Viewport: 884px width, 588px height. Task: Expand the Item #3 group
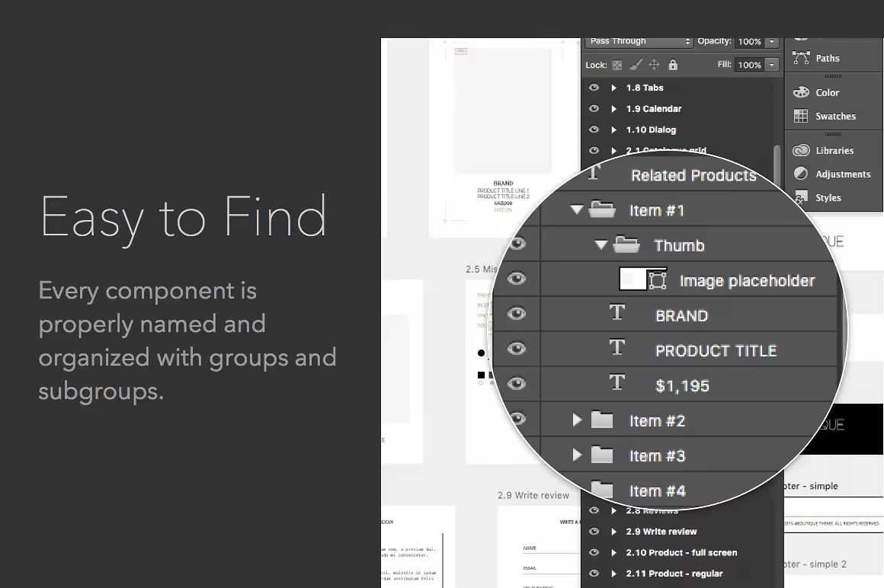577,455
